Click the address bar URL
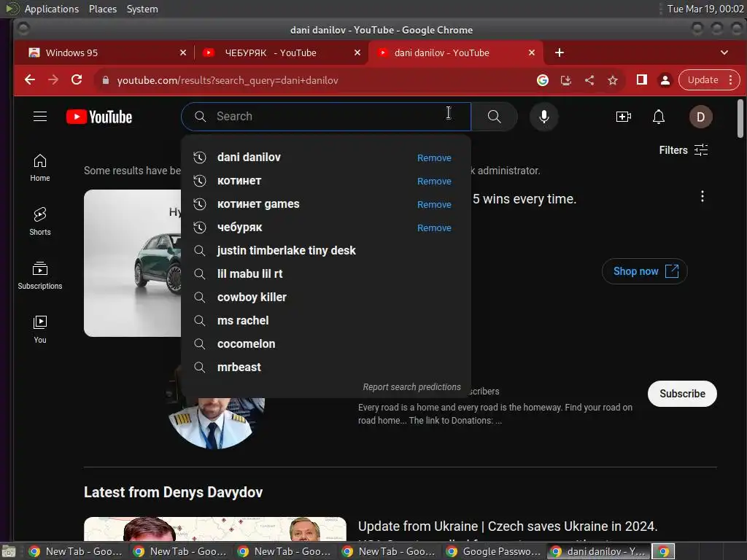747x560 pixels. click(x=228, y=80)
